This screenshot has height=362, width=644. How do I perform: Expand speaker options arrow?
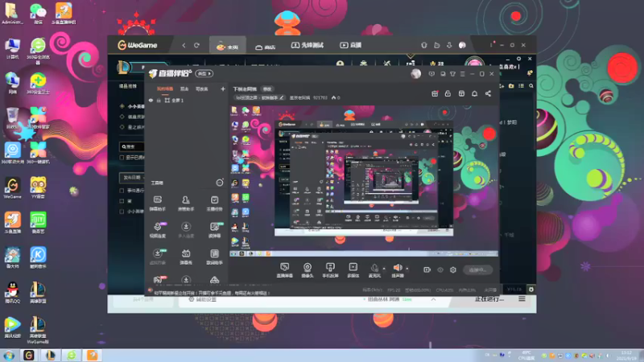tap(407, 269)
